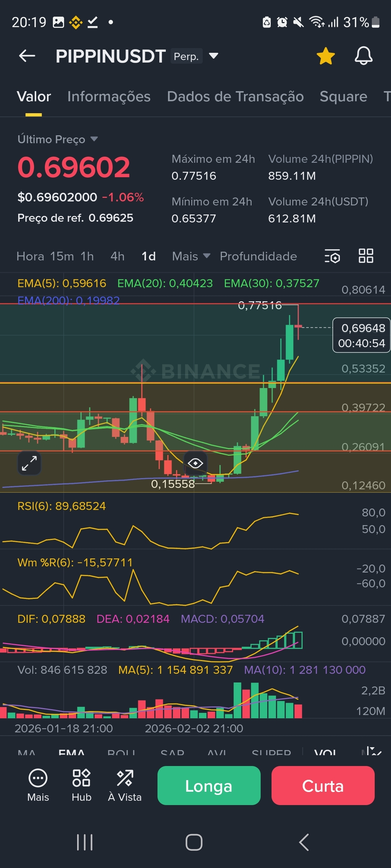
Task: Toggle the EMA indicator
Action: pyautogui.click(x=71, y=752)
